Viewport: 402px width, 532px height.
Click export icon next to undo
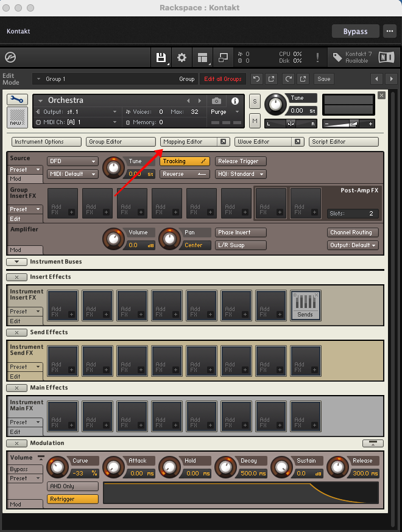point(271,79)
